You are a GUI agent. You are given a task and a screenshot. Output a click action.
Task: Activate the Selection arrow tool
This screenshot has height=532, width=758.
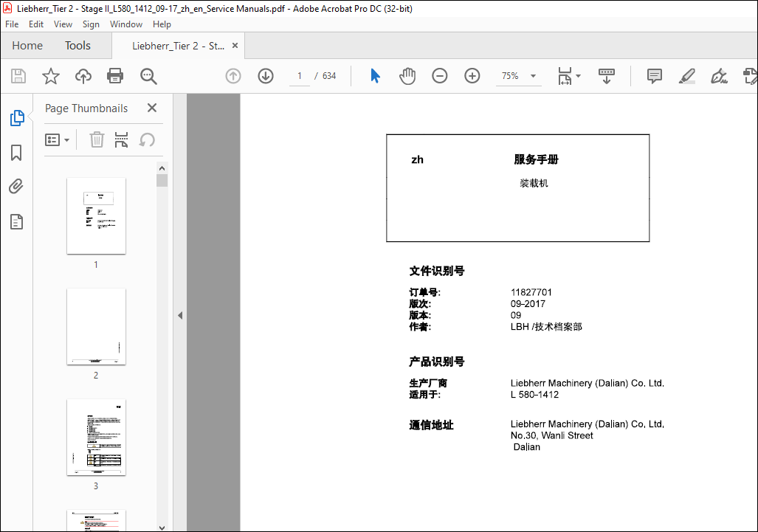click(375, 76)
